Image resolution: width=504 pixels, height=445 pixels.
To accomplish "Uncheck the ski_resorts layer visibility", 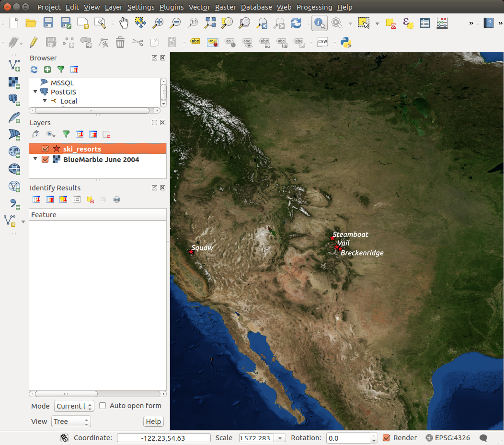I will pos(46,149).
